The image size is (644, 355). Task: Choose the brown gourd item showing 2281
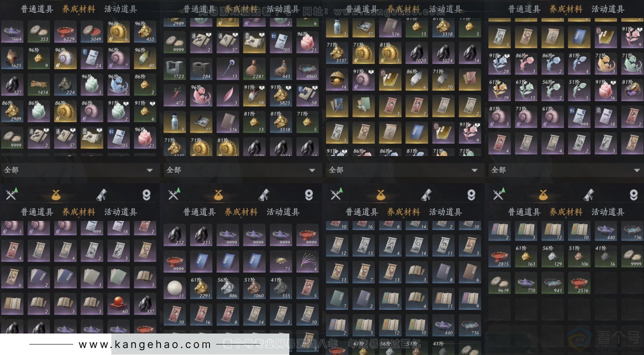(x=254, y=70)
